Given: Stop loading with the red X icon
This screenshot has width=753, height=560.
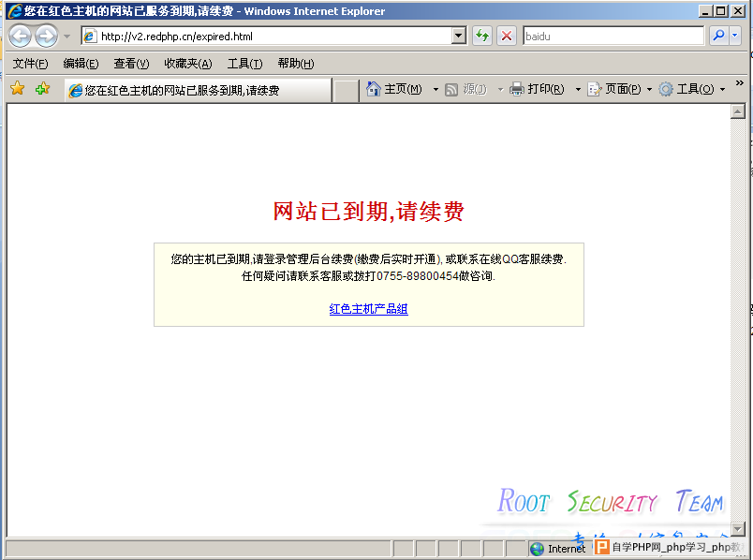Looking at the screenshot, I should [506, 36].
